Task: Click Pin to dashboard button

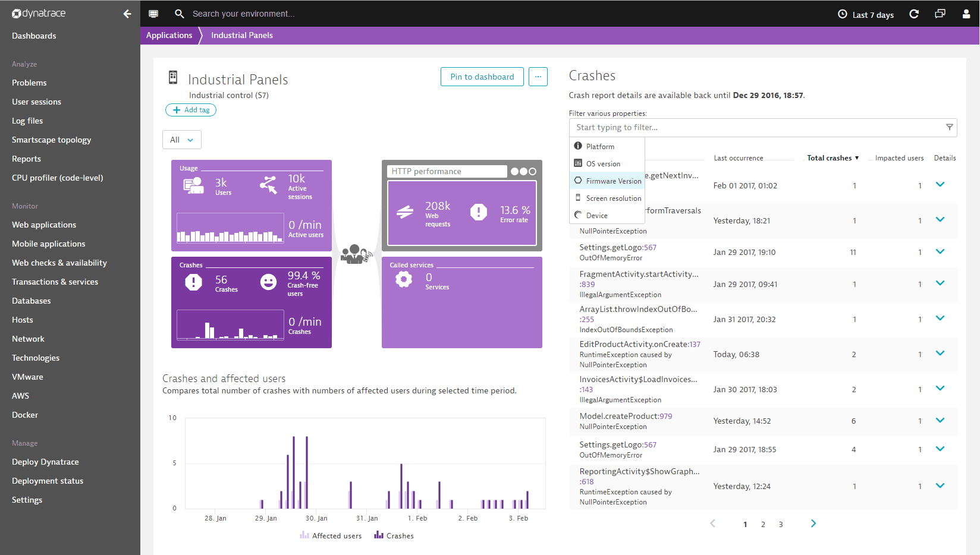Action: click(x=482, y=77)
